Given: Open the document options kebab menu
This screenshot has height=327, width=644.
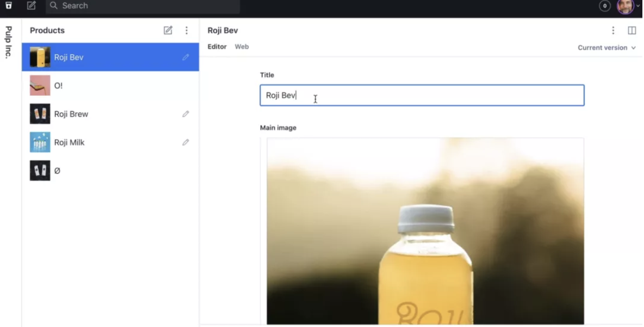Looking at the screenshot, I should [x=613, y=30].
